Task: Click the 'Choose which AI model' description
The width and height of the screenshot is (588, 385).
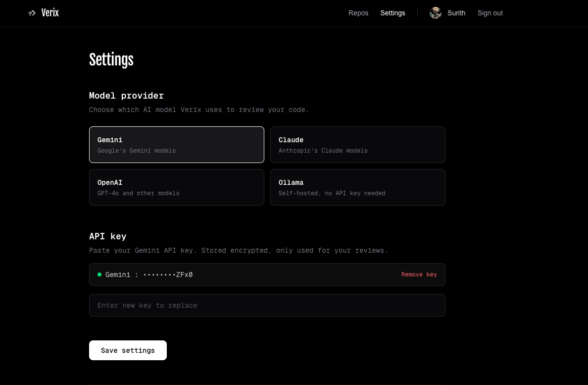Action: pyautogui.click(x=199, y=110)
